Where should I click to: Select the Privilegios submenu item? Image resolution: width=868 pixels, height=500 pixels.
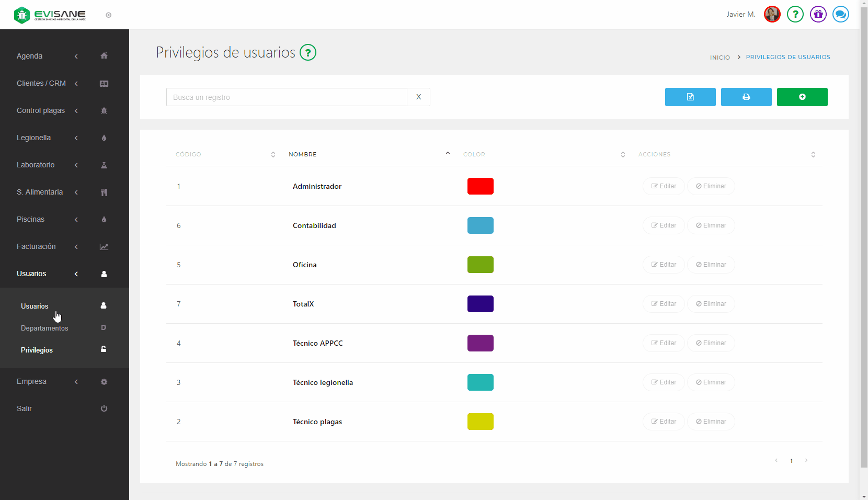coord(37,350)
